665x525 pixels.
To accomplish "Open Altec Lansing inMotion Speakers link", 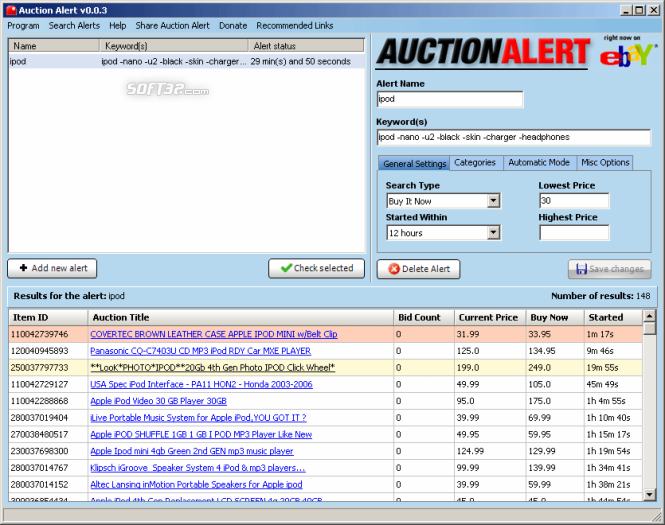I will [196, 484].
